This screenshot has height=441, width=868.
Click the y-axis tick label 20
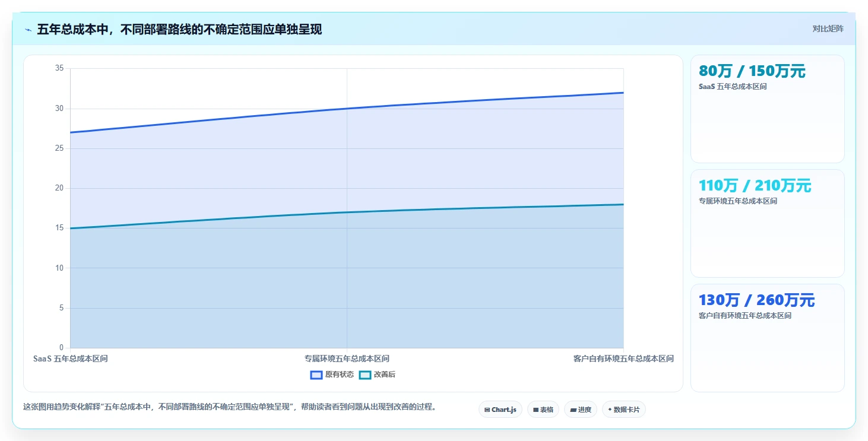pyautogui.click(x=59, y=188)
